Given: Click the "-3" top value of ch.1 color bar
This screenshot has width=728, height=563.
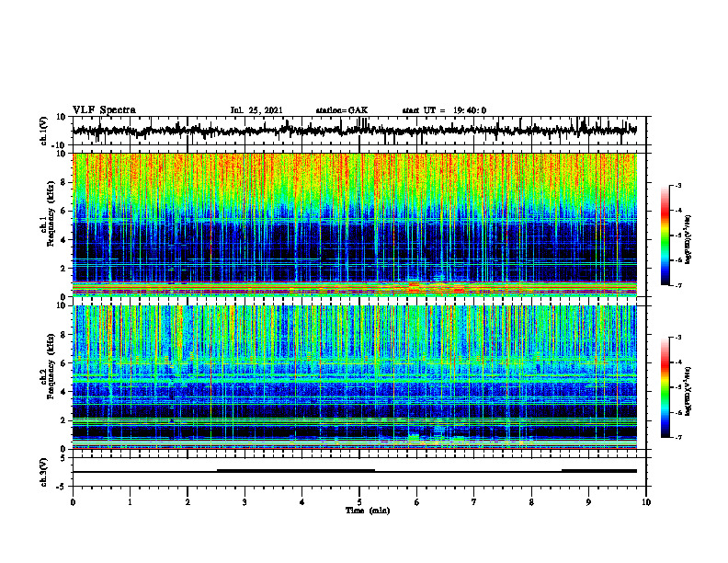Looking at the screenshot, I should (x=678, y=186).
